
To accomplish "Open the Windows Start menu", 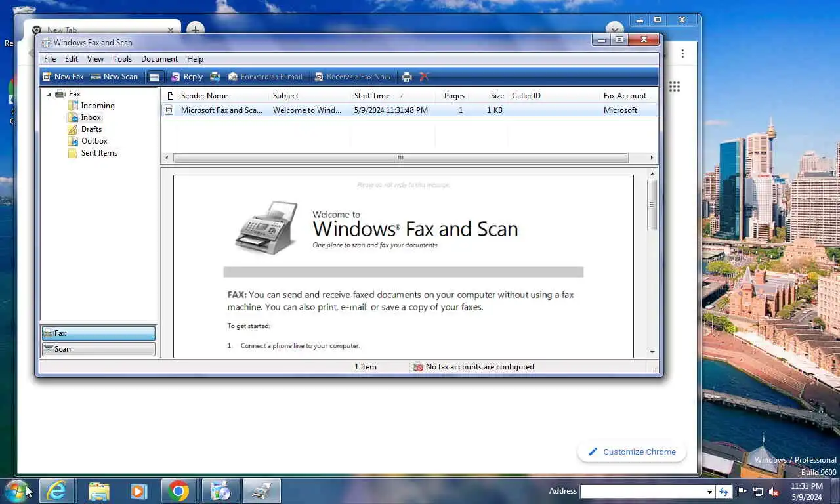I will coord(16,491).
